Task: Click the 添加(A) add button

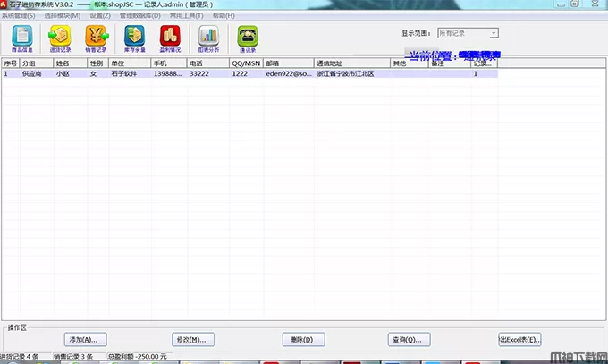Action: (x=87, y=340)
